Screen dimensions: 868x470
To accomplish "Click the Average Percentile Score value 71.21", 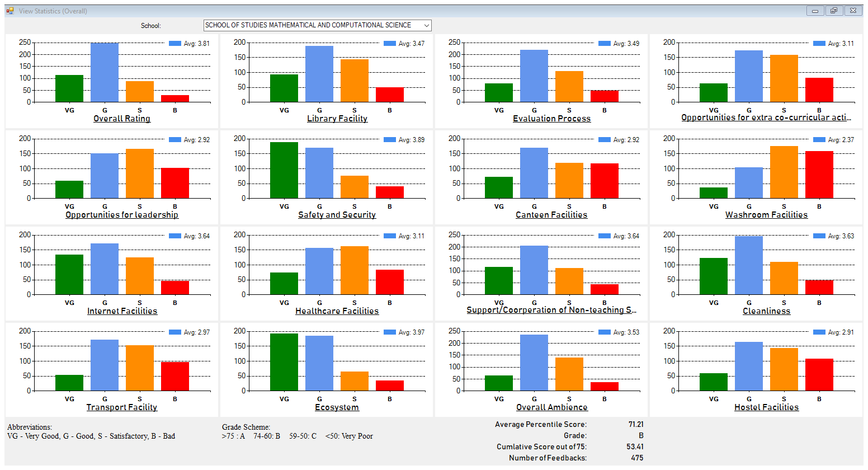I will (x=635, y=425).
